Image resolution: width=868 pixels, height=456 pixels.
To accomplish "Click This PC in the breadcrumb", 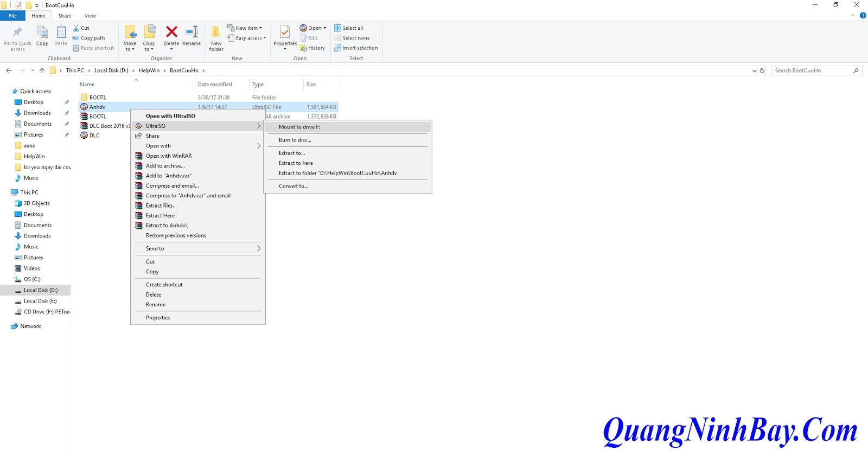I will (75, 70).
